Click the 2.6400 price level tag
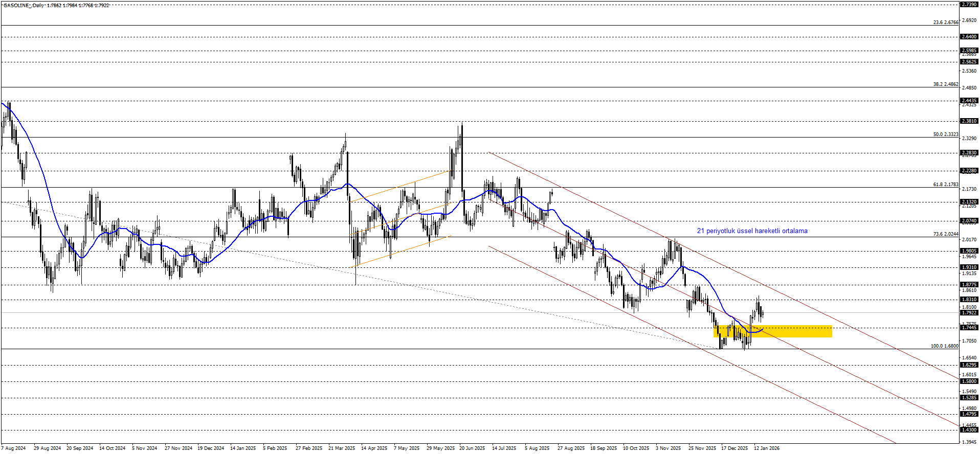980x454 pixels. pos(969,37)
